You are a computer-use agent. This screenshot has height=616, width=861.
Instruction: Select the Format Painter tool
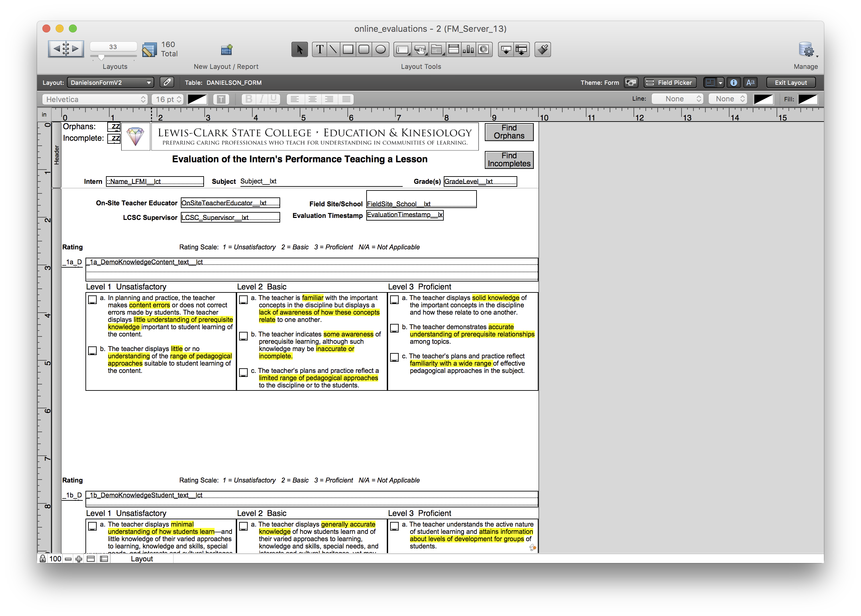coord(542,50)
